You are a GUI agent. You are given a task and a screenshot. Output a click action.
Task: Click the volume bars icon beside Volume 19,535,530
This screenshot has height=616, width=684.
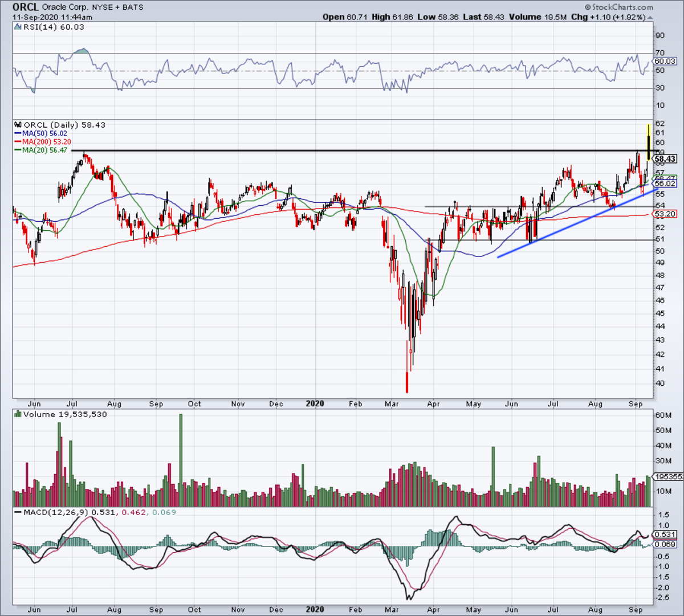[18, 414]
